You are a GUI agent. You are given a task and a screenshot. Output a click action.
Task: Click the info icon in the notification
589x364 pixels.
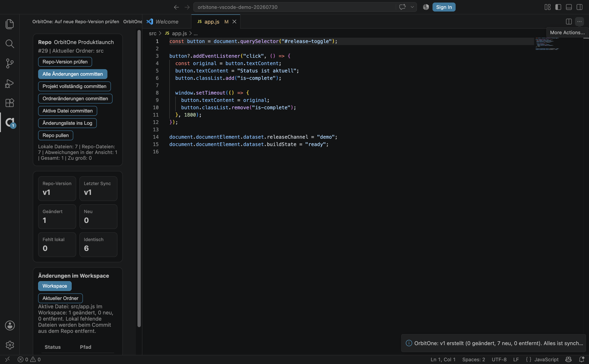pyautogui.click(x=409, y=343)
